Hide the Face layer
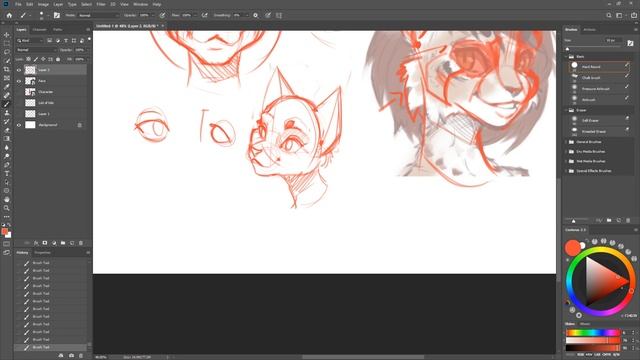 pos(19,81)
